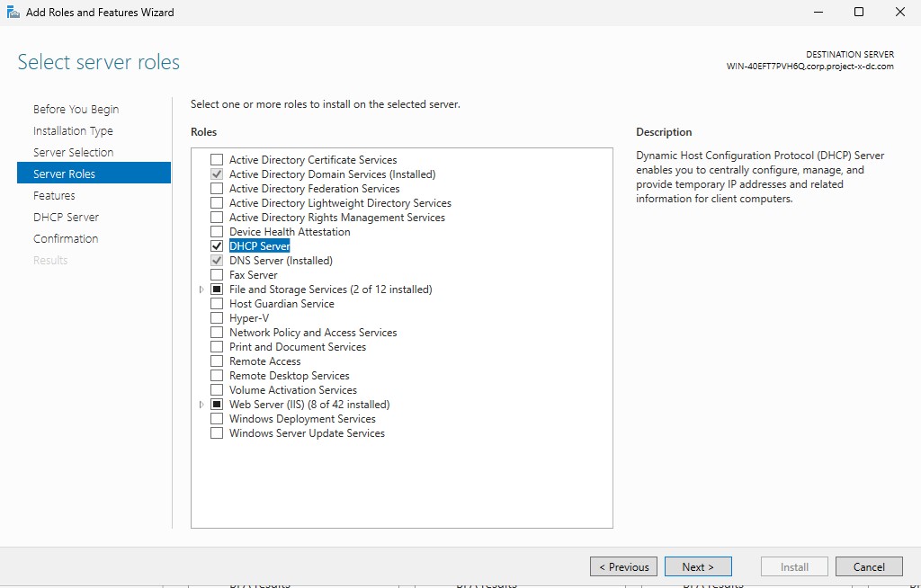Jump to the Confirmation page

(x=66, y=239)
